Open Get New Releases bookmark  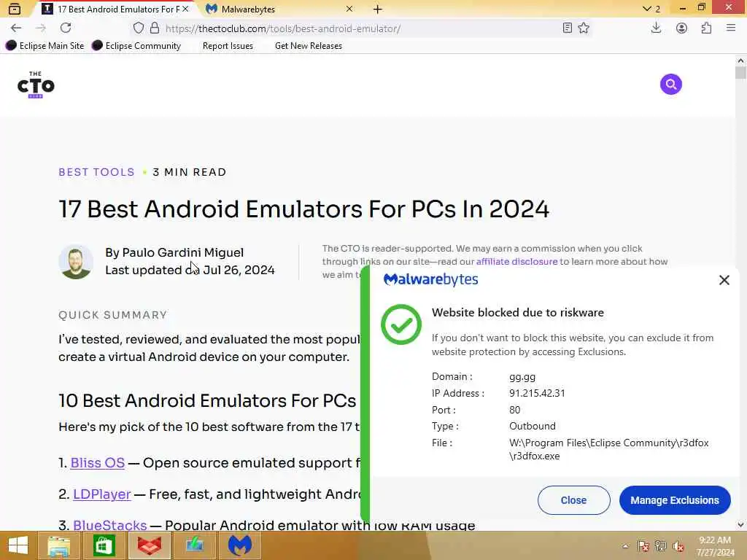[309, 46]
